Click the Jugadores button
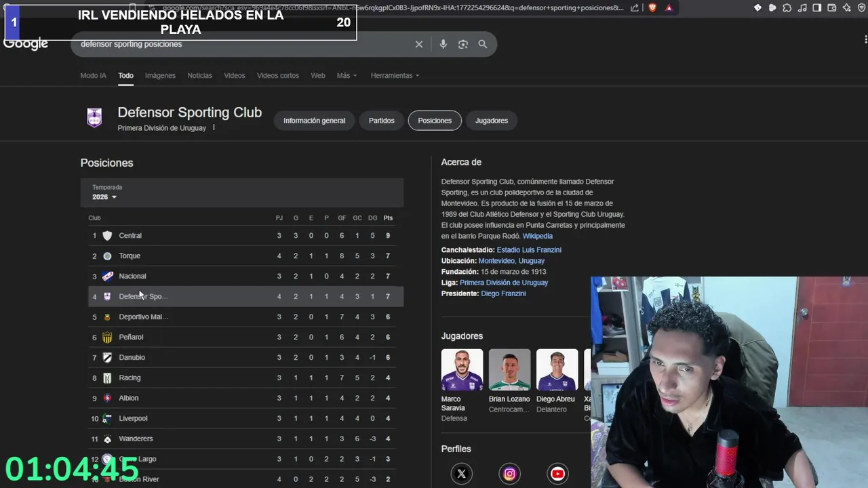868x488 pixels. click(492, 121)
